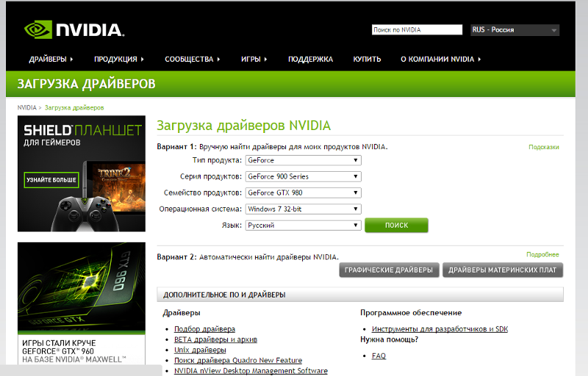Click the Подсказки link
The height and width of the screenshot is (376, 588).
[544, 147]
